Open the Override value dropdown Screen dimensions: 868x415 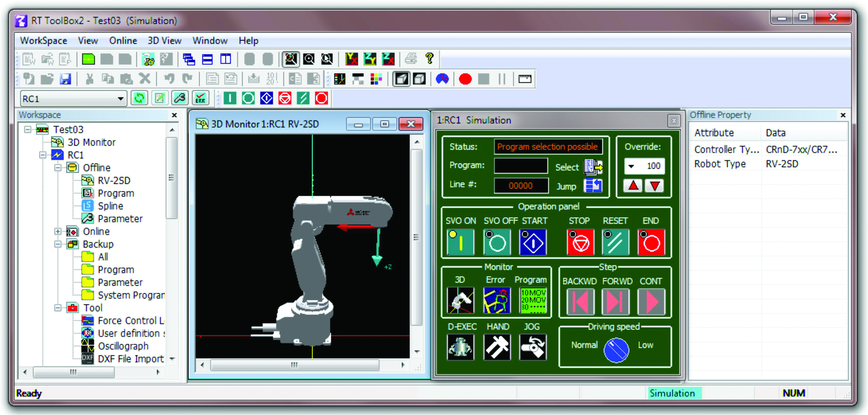point(631,166)
